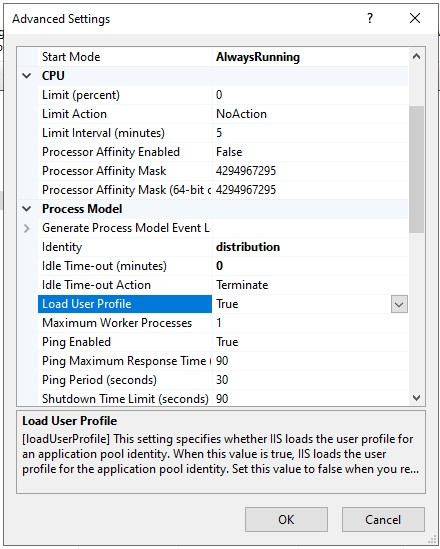Viewport: 440px width, 549px height.
Task: Collapse the Process Model section
Action: point(27,209)
